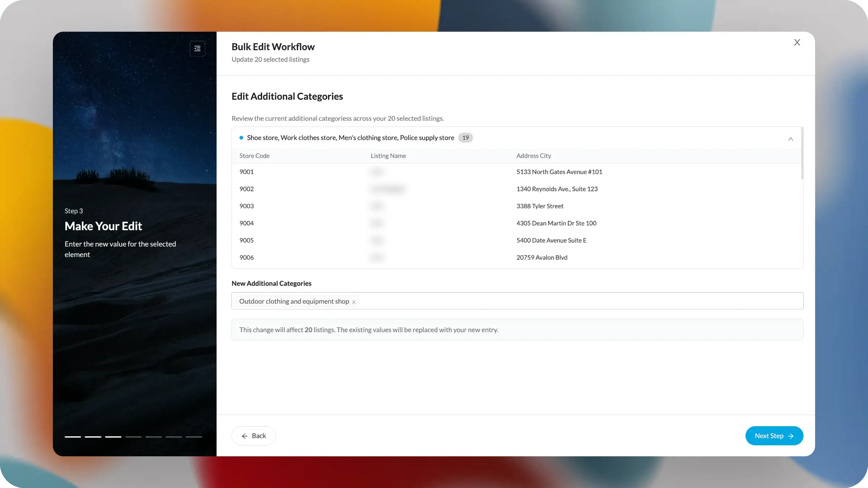Click the 19 listings count badge
The width and height of the screenshot is (868, 488).
465,138
